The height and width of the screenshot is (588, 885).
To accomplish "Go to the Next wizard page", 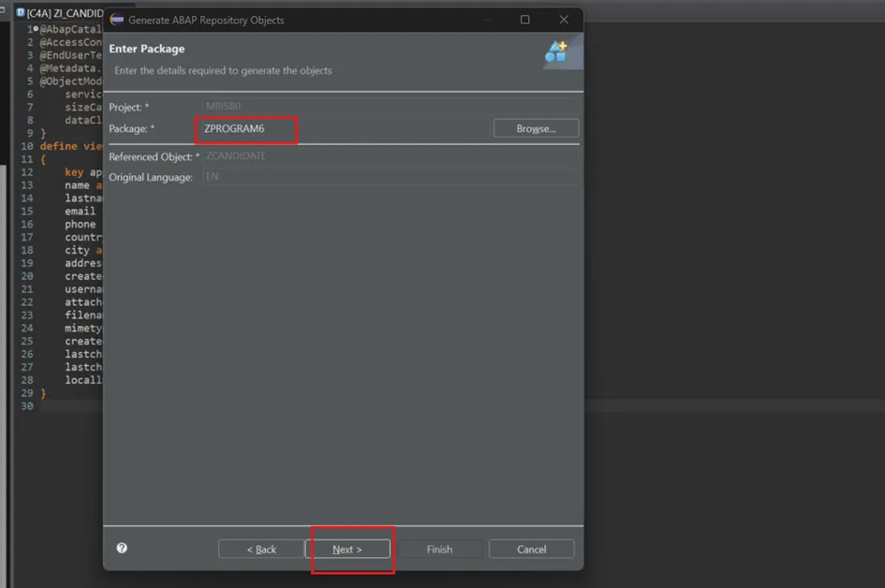I will coord(347,550).
